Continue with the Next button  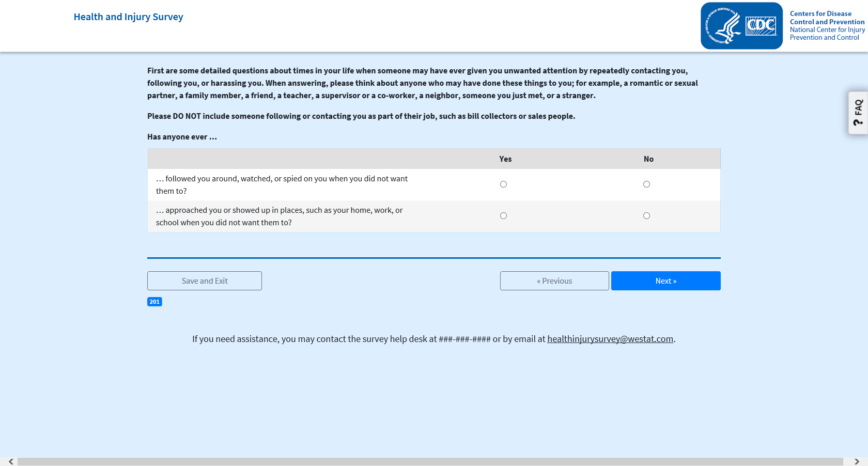(665, 281)
